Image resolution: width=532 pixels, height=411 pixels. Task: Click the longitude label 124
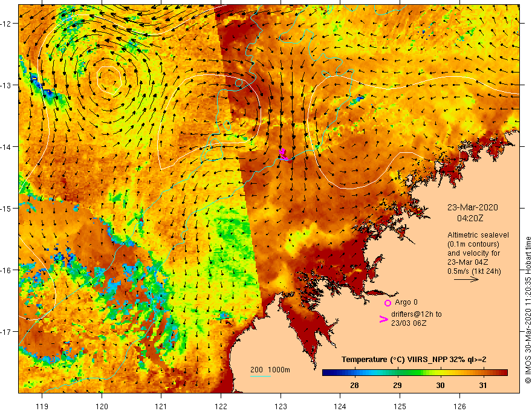340,406
